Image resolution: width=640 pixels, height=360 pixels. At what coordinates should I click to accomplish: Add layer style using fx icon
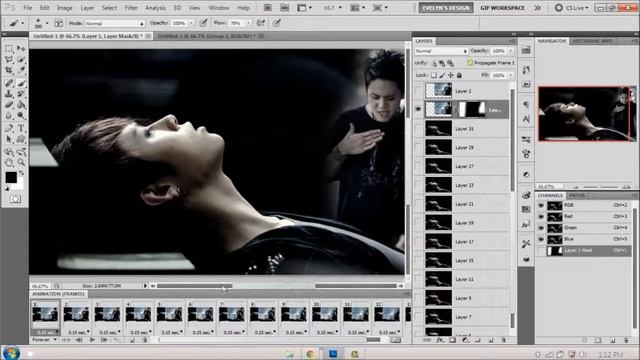click(x=440, y=340)
